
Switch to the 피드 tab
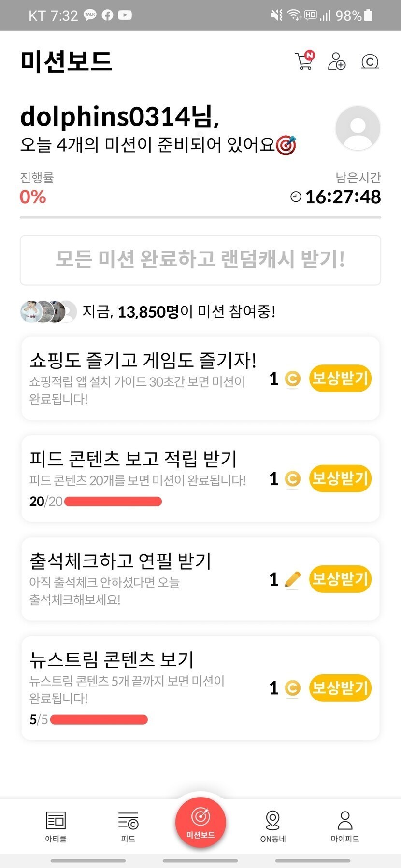coord(128,826)
